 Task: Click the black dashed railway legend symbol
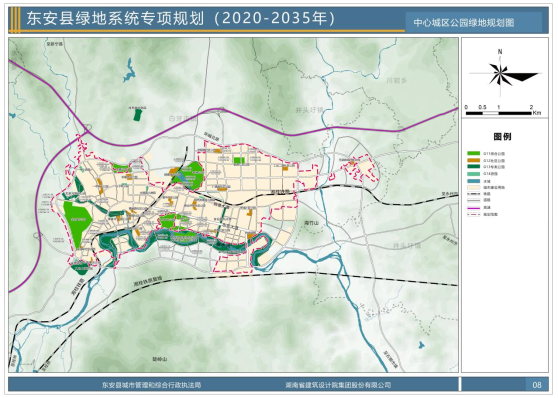tap(474, 194)
